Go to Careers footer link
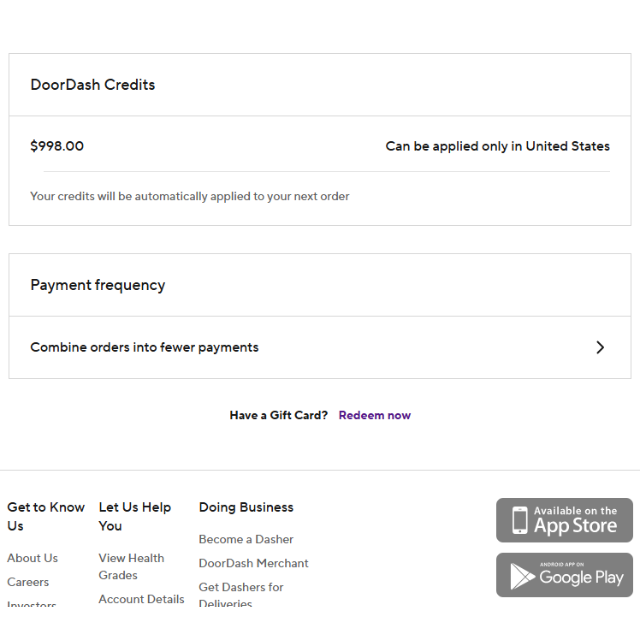This screenshot has width=640, height=640. pos(28,582)
